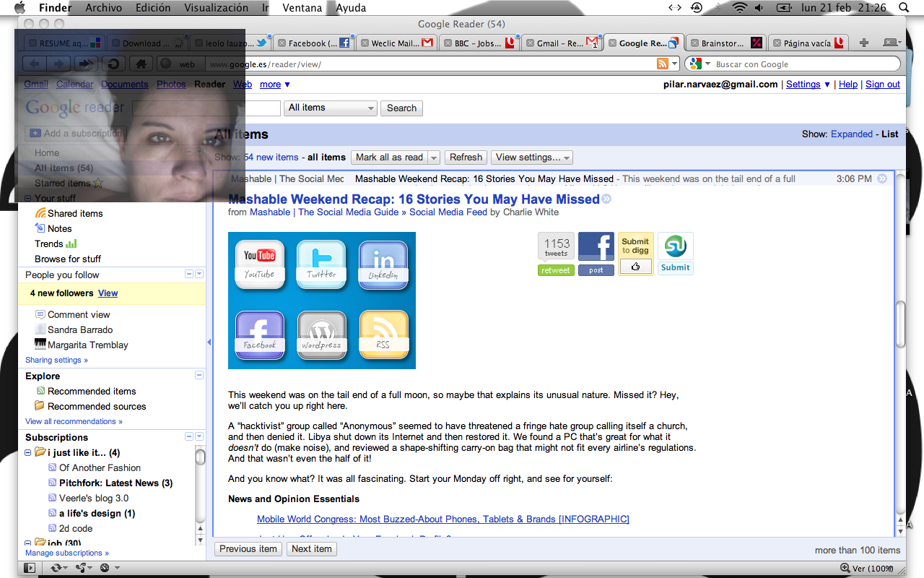Collapse the "i just like it..." subscription folder
This screenshot has height=578, width=924.
pos(28,453)
